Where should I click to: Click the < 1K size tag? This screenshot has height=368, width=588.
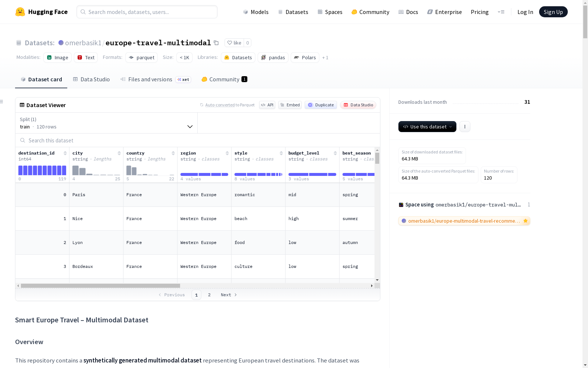tap(184, 57)
